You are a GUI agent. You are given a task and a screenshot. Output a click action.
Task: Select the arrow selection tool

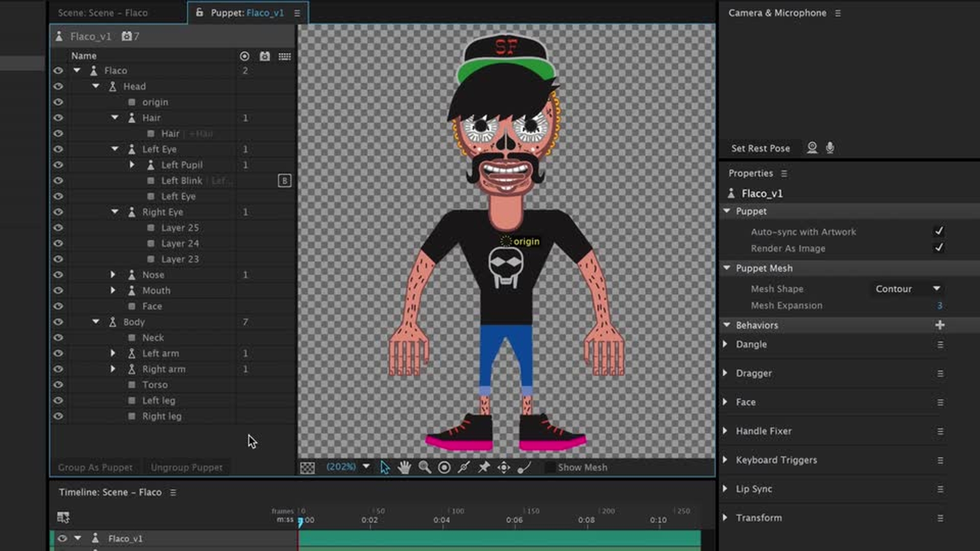[385, 467]
